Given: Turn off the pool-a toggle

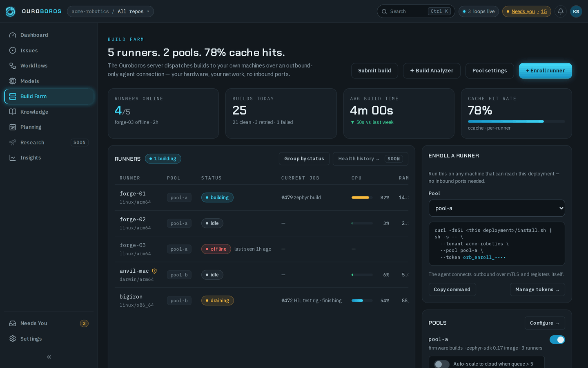Looking at the screenshot, I should [557, 340].
